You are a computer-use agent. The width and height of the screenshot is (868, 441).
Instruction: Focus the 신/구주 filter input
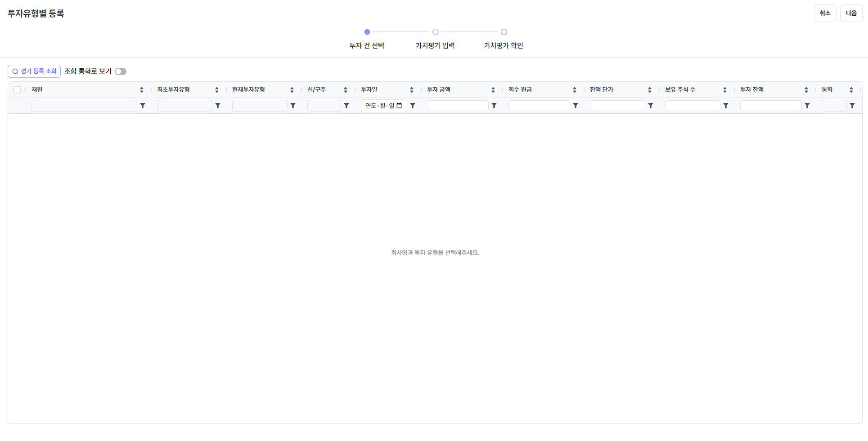point(324,106)
